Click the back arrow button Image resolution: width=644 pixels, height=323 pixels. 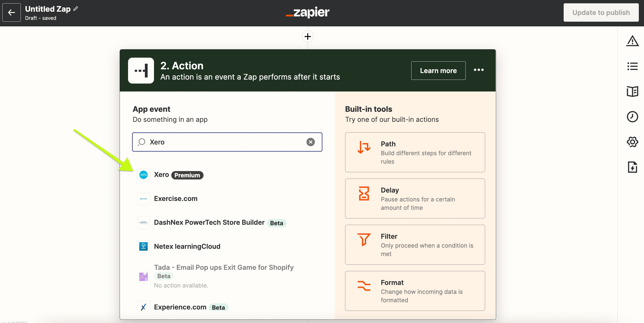(11, 12)
